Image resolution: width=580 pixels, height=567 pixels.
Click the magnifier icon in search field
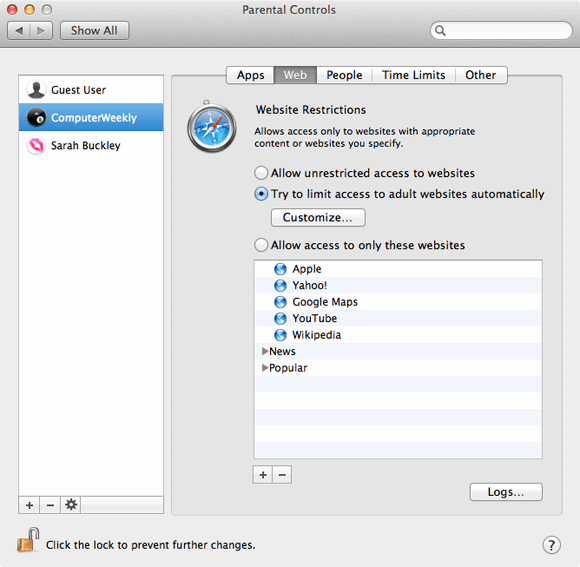440,30
